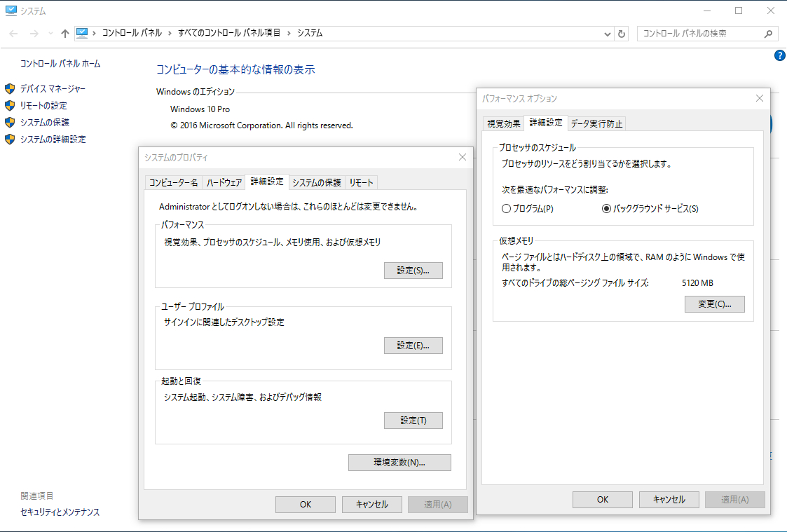Close the パフォーマンス オプション dialog

click(760, 98)
